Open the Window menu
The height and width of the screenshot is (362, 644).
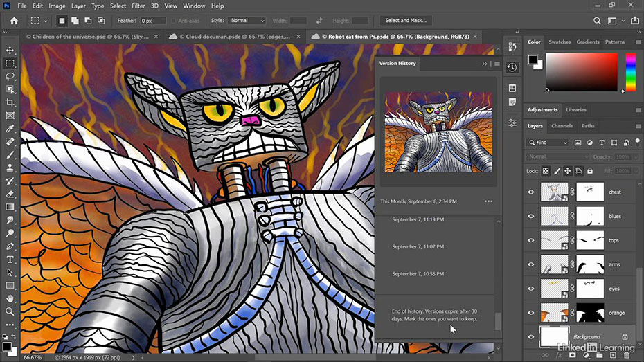pyautogui.click(x=194, y=6)
